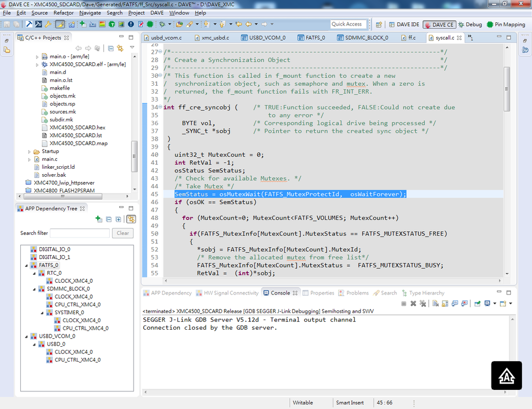The image size is (532, 409).
Task: Show the hidden editor tabs list
Action: (470, 37)
